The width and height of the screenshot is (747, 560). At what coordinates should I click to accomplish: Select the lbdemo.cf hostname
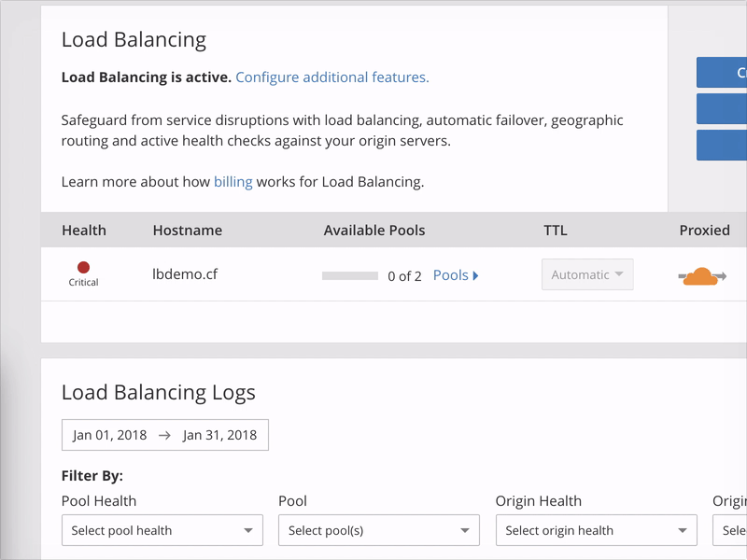(x=185, y=274)
